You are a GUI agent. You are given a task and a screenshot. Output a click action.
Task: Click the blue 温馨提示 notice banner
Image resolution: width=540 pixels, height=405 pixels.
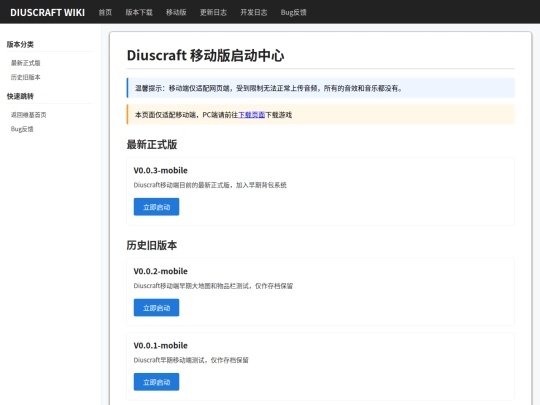(x=321, y=88)
